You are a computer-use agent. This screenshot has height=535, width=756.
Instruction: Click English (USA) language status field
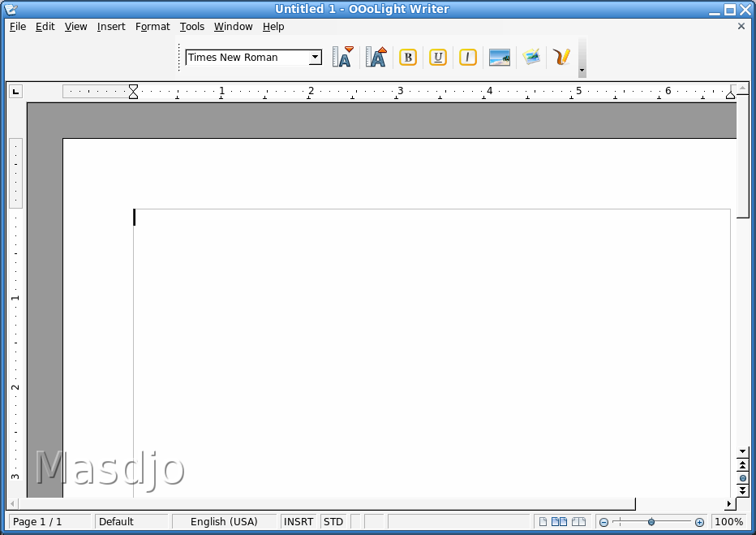224,521
